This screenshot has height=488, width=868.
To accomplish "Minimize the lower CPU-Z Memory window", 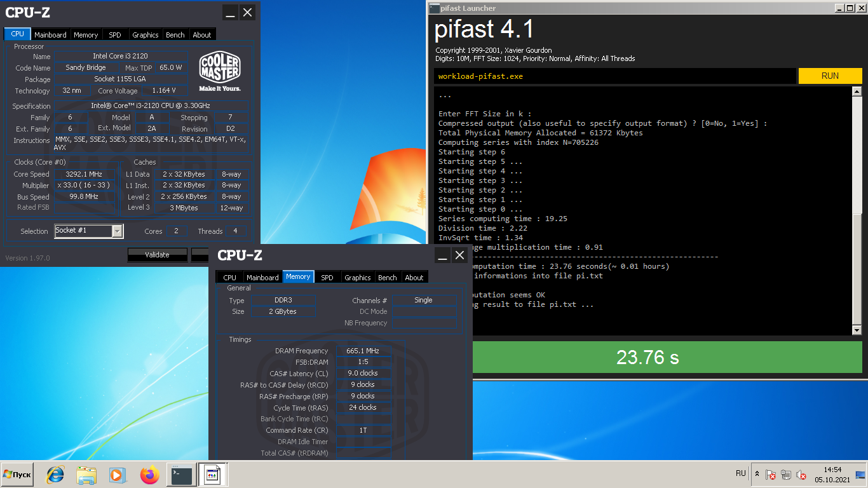I will [x=443, y=255].
